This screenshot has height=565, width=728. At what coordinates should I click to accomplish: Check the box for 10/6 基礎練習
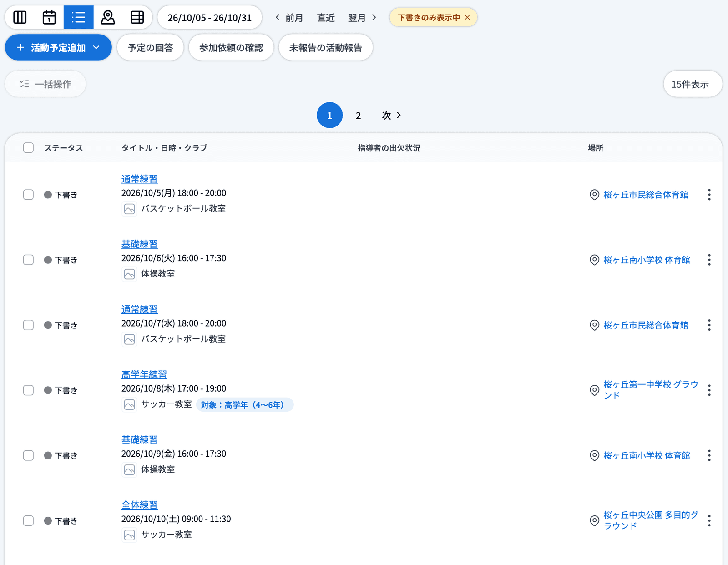click(28, 260)
